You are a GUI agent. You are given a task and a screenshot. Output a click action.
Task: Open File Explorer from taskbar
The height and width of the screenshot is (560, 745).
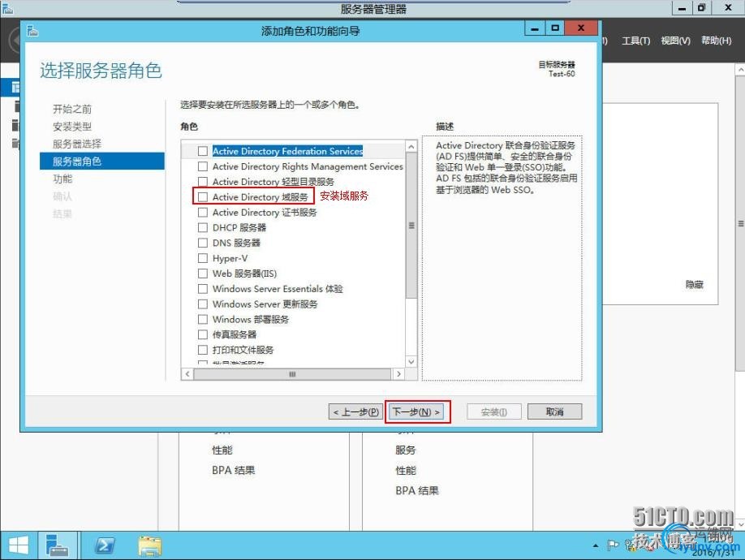[149, 545]
